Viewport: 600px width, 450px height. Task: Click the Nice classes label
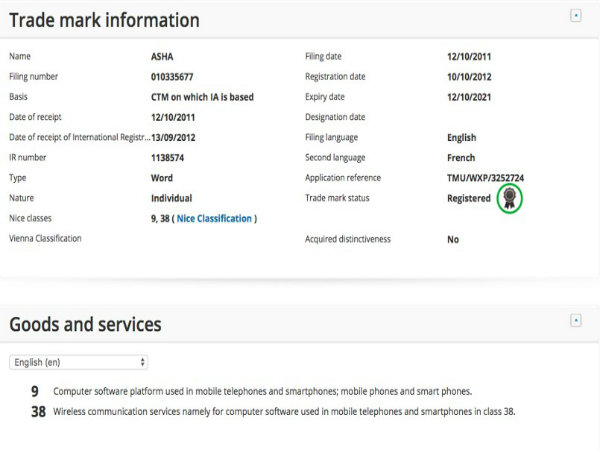click(30, 218)
